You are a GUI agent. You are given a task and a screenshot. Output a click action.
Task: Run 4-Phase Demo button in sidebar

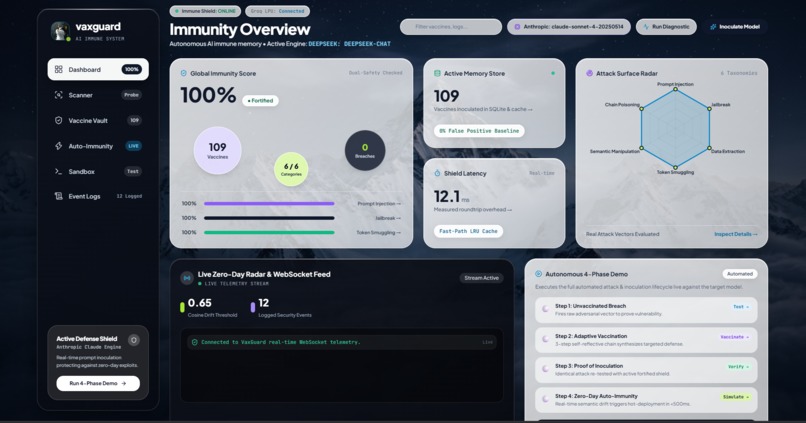pyautogui.click(x=98, y=383)
